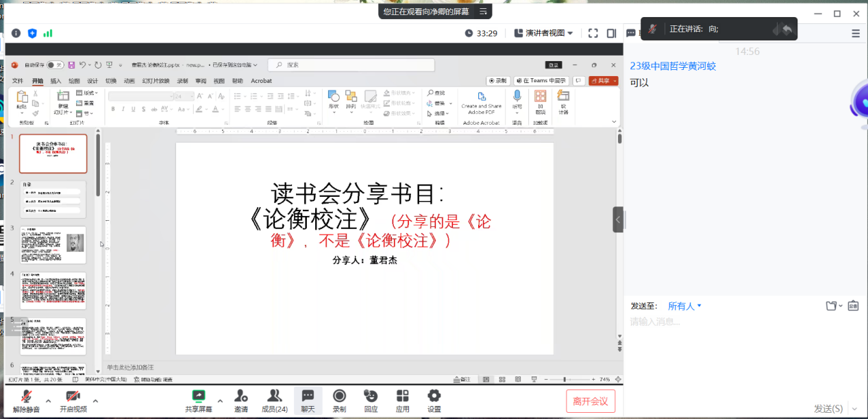Open the Reactions (回应) icon
This screenshot has height=419, width=868.
(x=371, y=396)
